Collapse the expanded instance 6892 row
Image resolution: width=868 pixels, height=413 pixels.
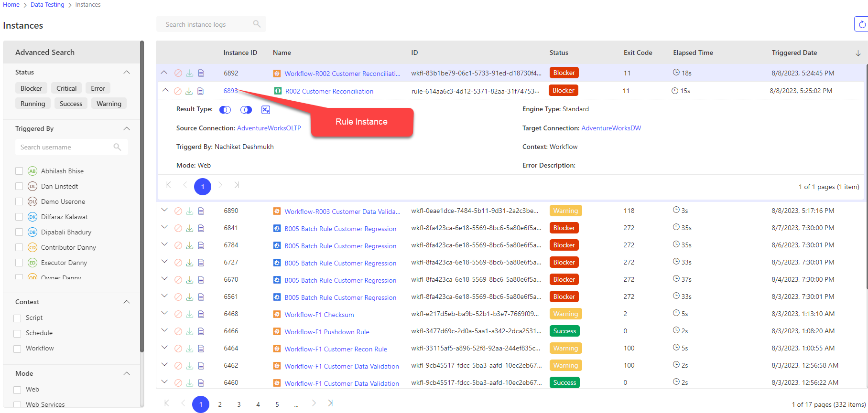pos(164,73)
